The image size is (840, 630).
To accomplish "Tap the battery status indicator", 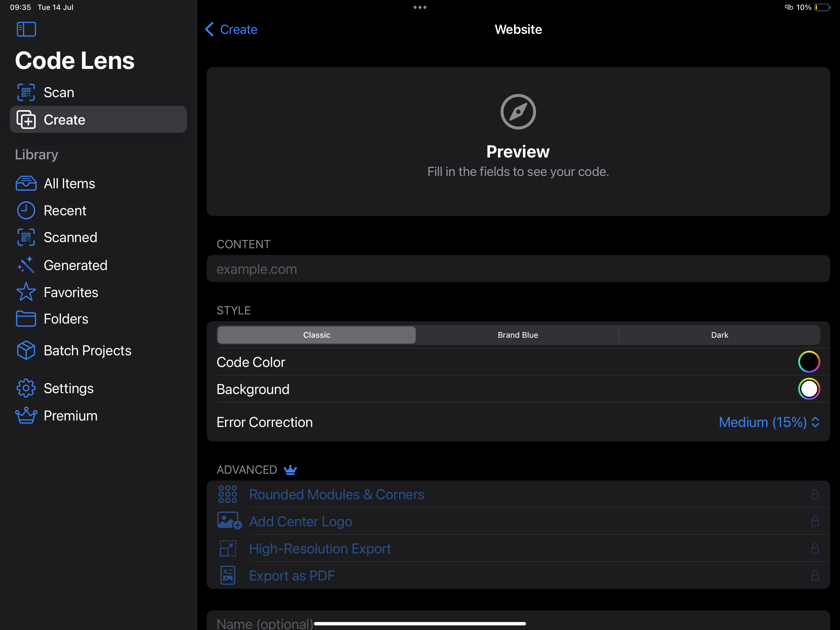I will pyautogui.click(x=822, y=7).
